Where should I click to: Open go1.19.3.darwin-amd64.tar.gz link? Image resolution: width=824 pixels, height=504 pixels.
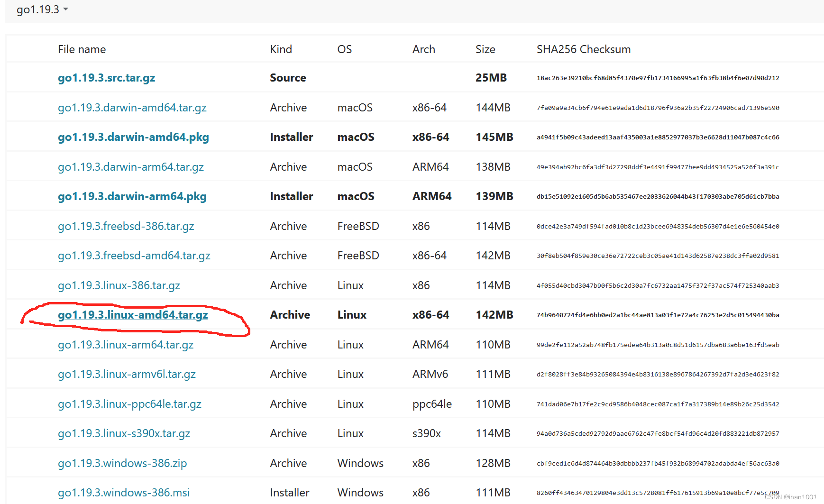click(132, 108)
